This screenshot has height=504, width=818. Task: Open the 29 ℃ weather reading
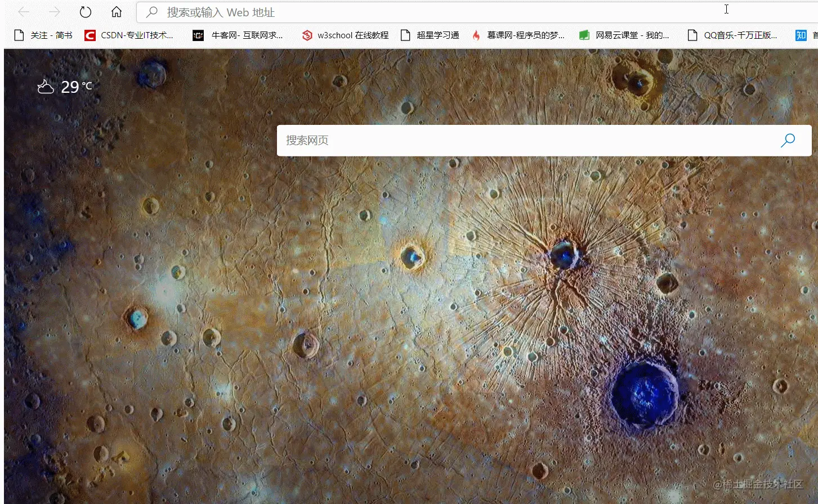(77, 87)
